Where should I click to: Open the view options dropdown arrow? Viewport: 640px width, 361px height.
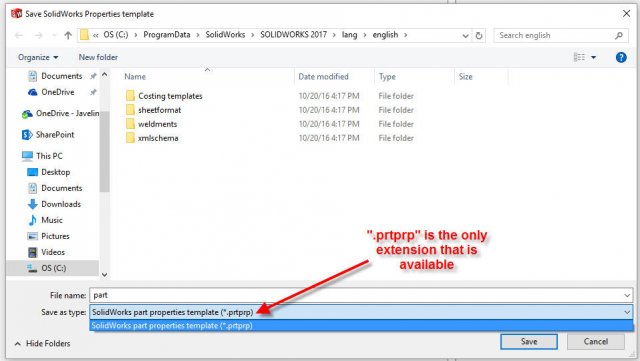point(593,57)
